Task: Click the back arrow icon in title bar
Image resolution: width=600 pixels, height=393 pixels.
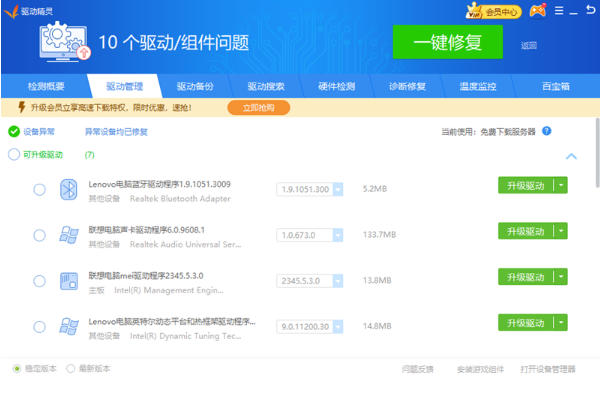Action: click(590, 10)
